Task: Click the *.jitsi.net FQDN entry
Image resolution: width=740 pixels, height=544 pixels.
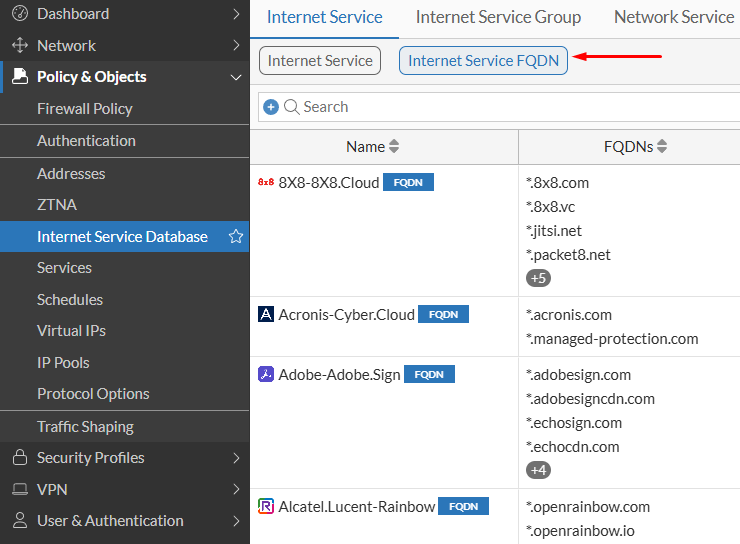Action: (x=554, y=231)
